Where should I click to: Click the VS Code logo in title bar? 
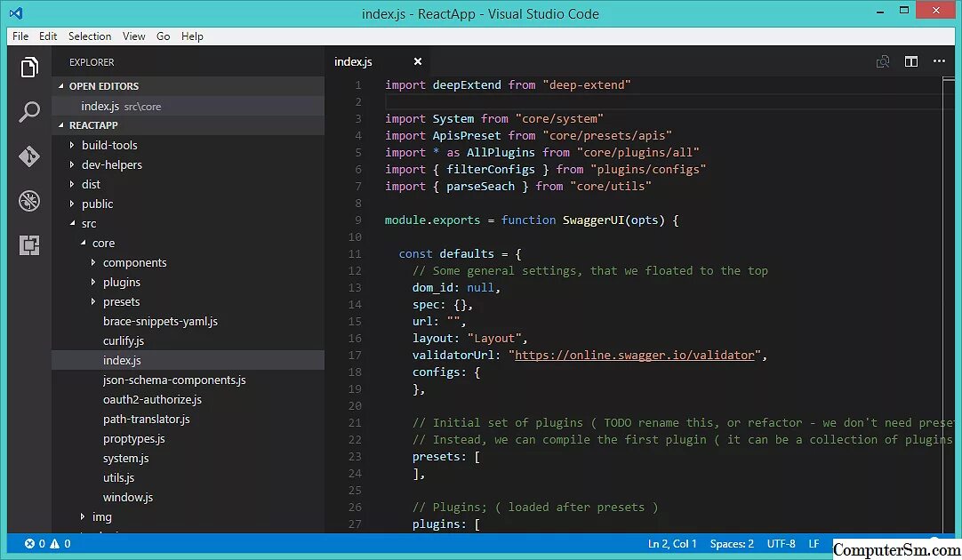click(x=16, y=12)
